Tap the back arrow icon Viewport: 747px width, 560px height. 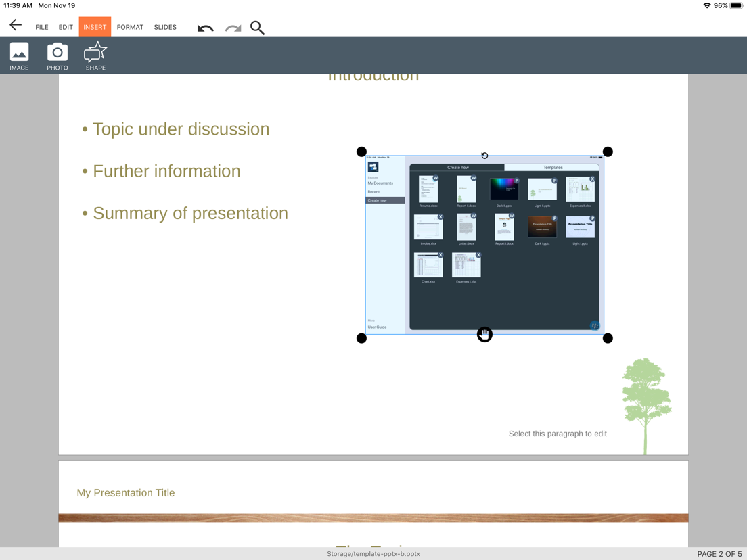(16, 25)
